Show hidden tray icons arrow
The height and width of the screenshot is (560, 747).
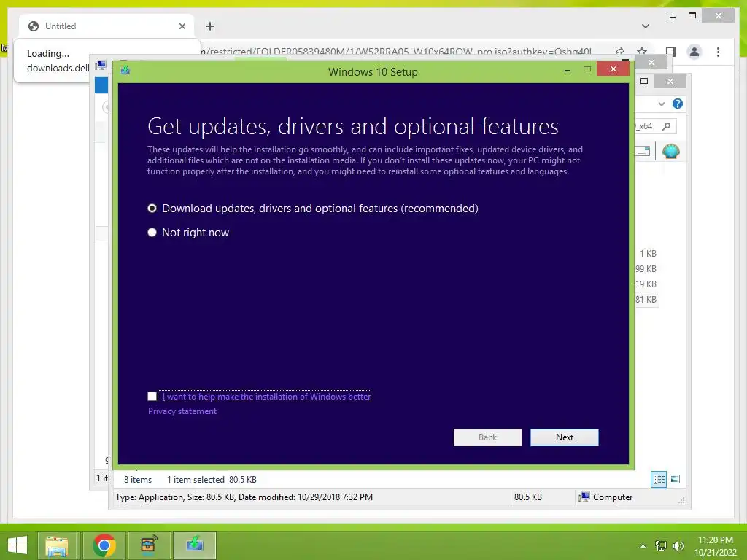643,546
